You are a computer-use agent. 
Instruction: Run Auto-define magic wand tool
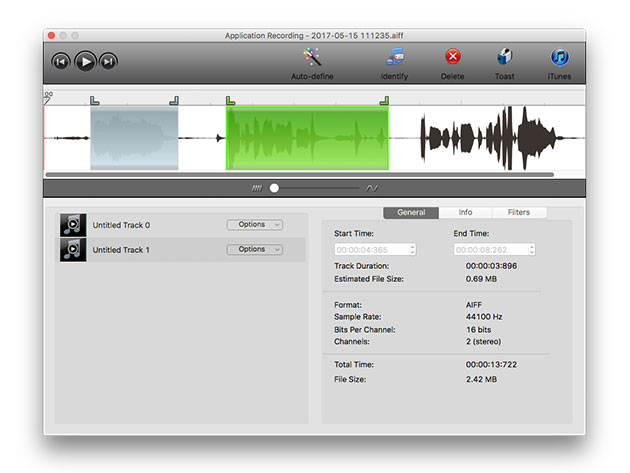tap(312, 64)
